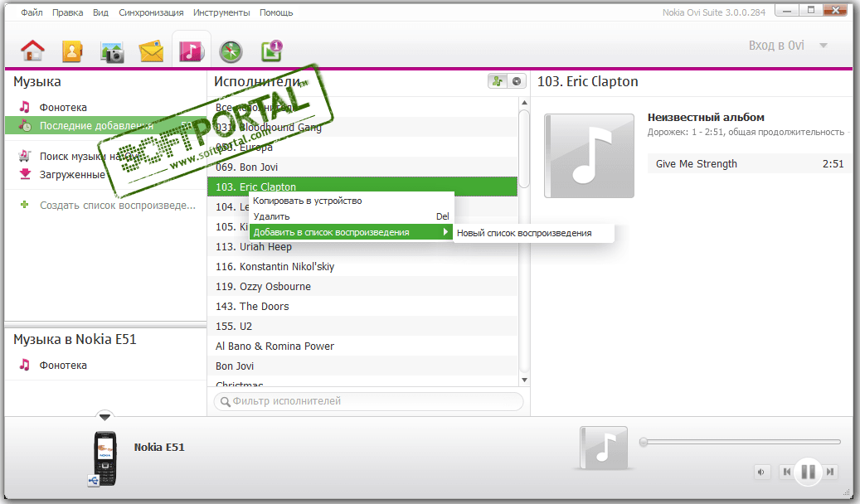This screenshot has width=860, height=504.
Task: Open the Photos camera icon
Action: tap(112, 52)
